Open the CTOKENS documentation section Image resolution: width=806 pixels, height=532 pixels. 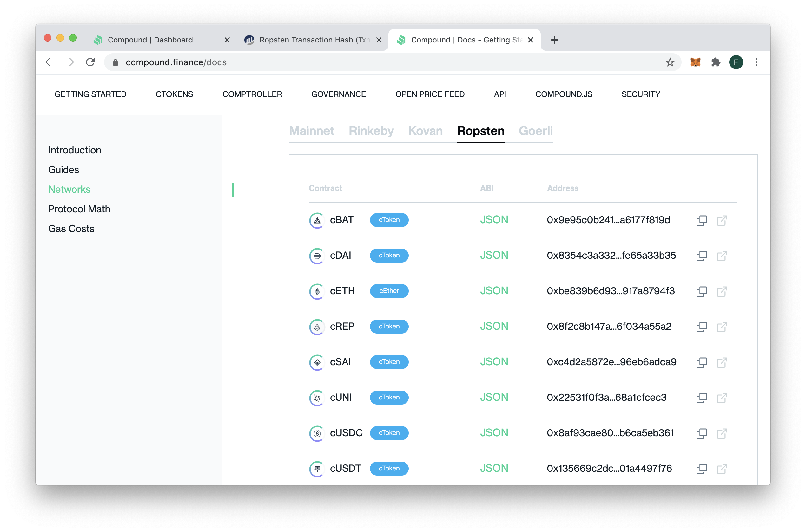[175, 94]
